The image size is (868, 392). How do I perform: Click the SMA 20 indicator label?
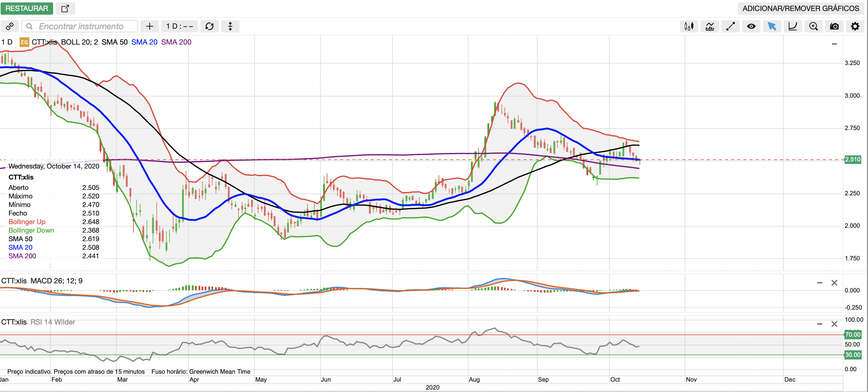coord(144,42)
